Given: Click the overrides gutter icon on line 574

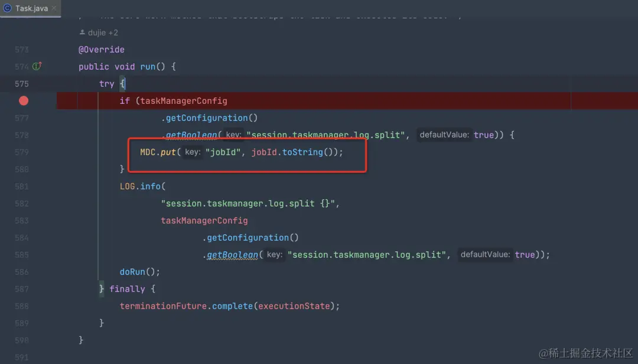Looking at the screenshot, I should (x=37, y=66).
